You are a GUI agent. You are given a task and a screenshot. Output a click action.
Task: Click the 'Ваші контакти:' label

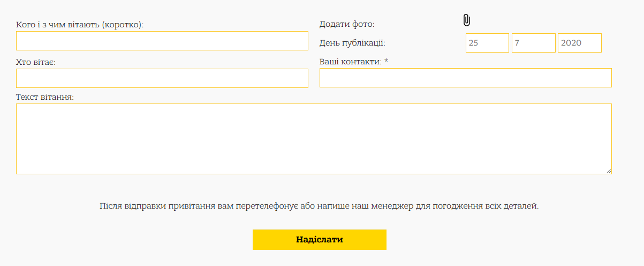351,62
